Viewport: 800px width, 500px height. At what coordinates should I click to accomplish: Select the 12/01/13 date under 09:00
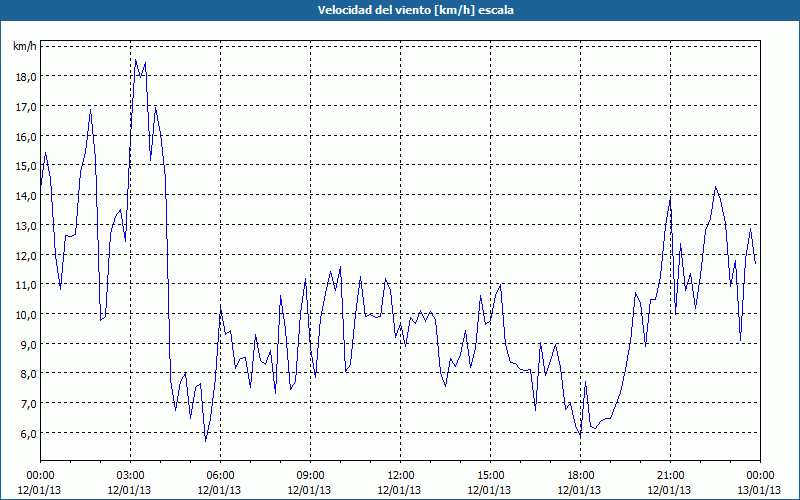(310, 490)
